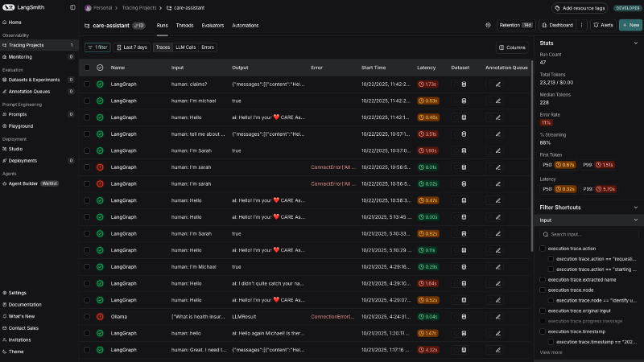Open Columns configuration

pyautogui.click(x=512, y=47)
